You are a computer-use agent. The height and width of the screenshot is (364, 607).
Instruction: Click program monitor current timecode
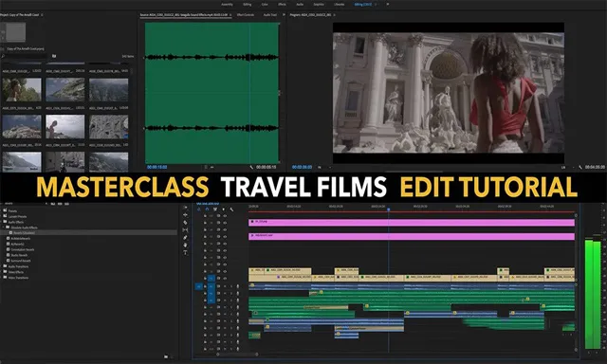[302, 167]
